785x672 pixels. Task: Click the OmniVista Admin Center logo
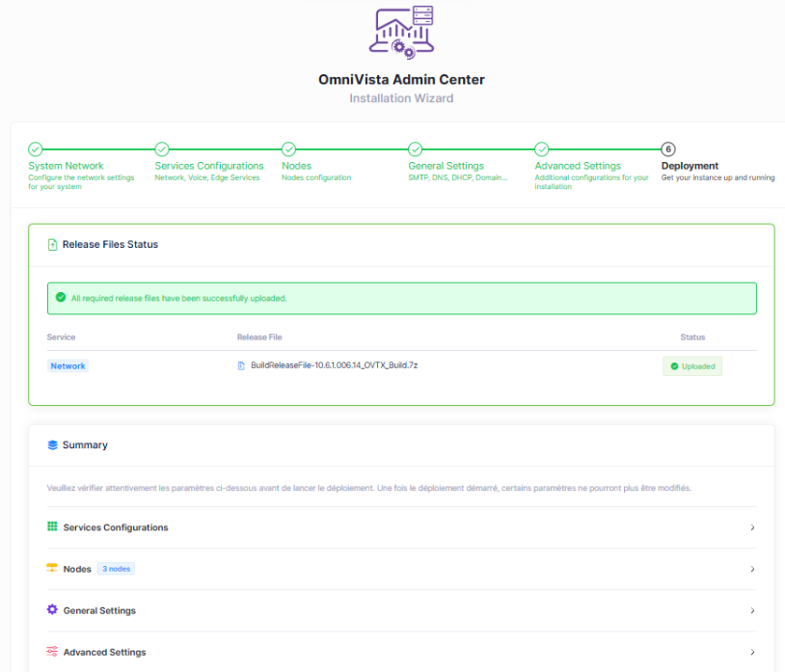[401, 33]
